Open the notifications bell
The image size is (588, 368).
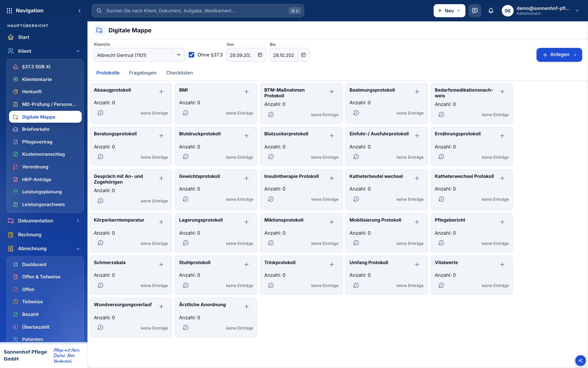(x=491, y=11)
